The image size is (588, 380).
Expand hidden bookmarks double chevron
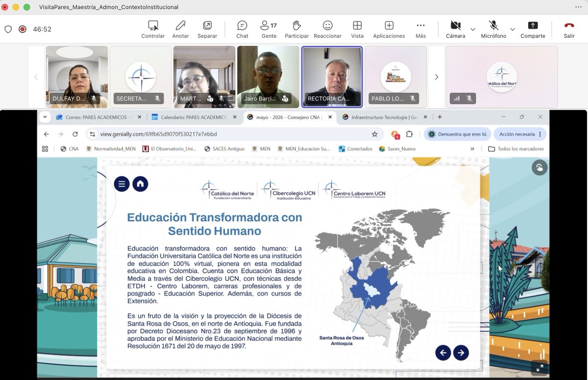[472, 149]
